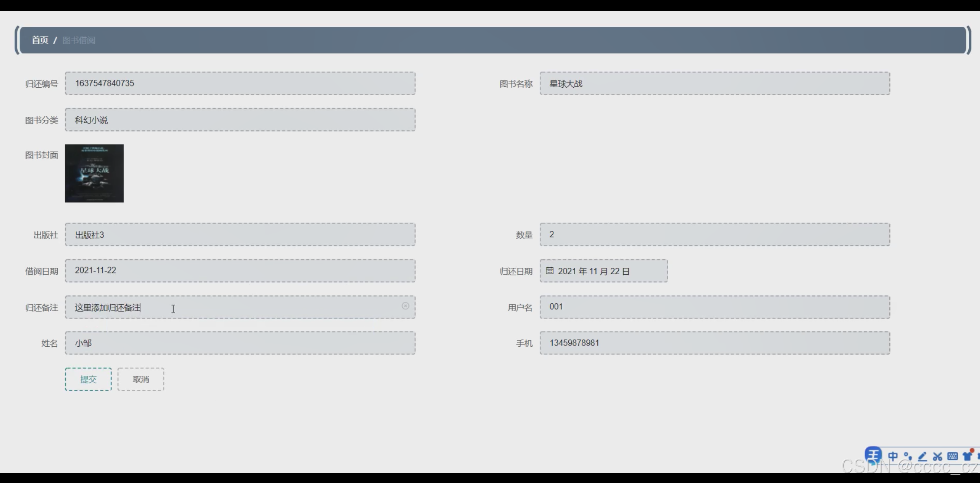Click the 星球大战 book cover thumbnail
This screenshot has height=483, width=980.
point(94,173)
